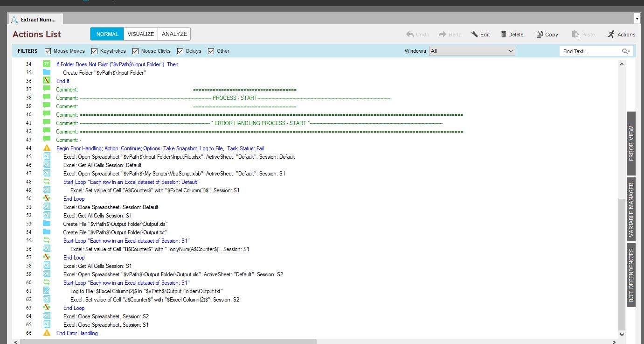Open the tab list dropdown arrow
The width and height of the screenshot is (644, 344).
(637, 19)
